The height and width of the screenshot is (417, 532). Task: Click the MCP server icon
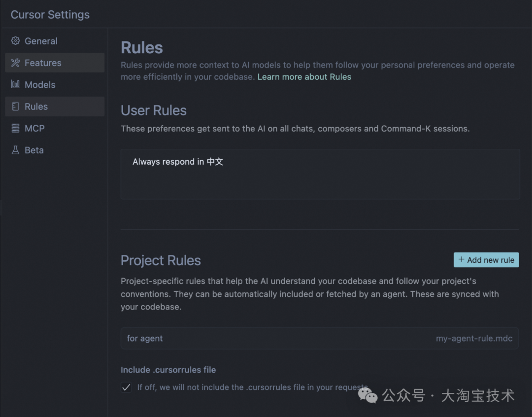(15, 128)
